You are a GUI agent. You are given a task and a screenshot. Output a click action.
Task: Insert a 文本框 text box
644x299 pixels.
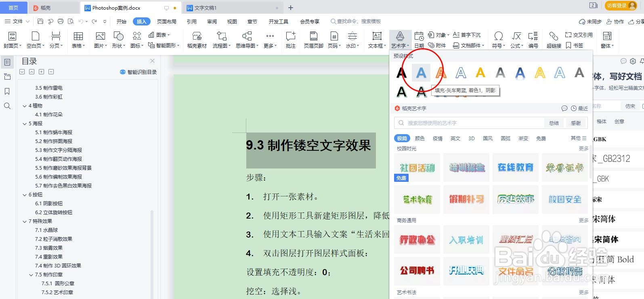[x=377, y=40]
